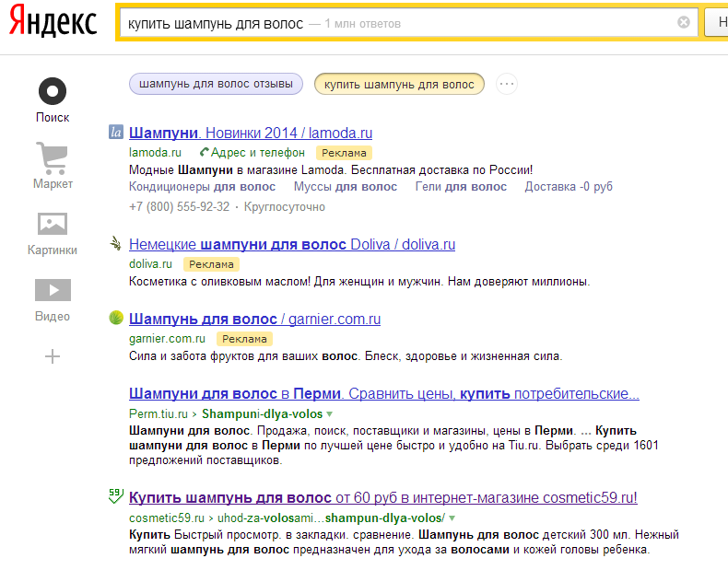Click the phone icon beside Адрес и телефон
The image size is (728, 570).
(205, 152)
